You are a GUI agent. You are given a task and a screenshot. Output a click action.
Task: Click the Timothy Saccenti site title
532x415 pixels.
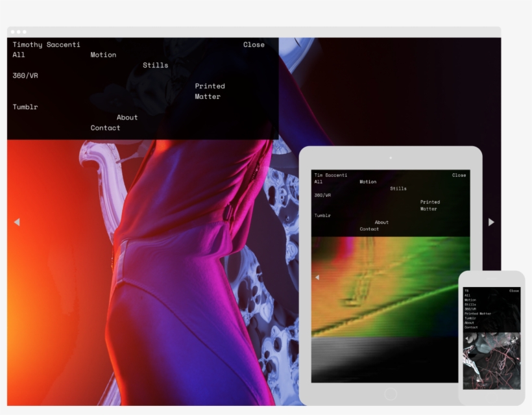pos(45,44)
